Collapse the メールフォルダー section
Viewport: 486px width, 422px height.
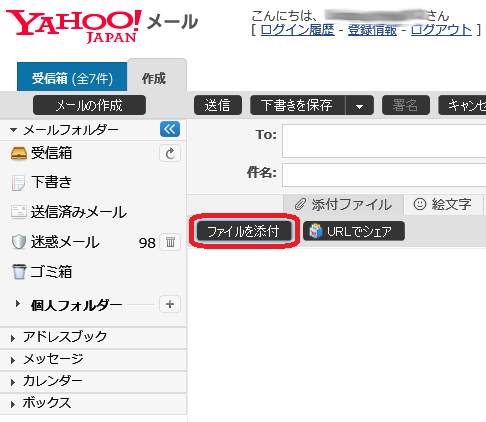point(13,130)
